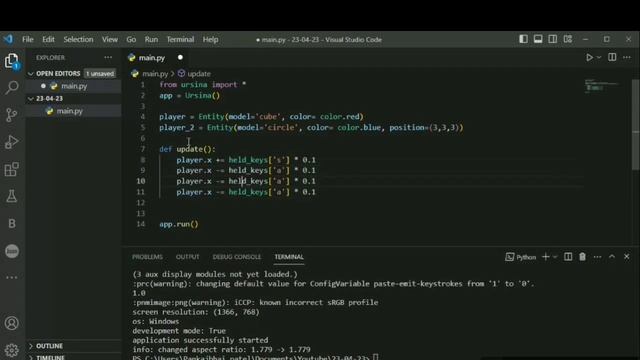Click the VS Code logo icon
This screenshot has height=360, width=640.
[x=8, y=39]
